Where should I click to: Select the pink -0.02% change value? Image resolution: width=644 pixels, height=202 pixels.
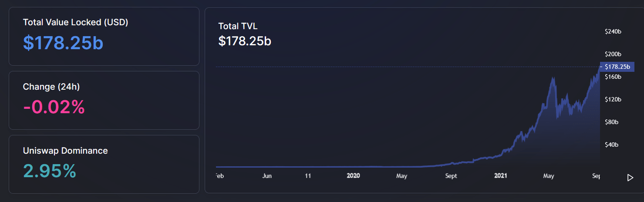54,107
